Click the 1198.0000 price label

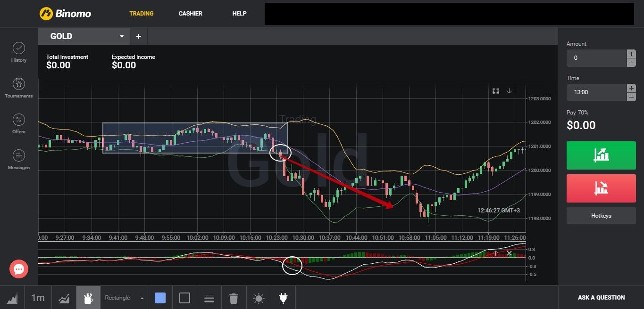[x=539, y=218]
